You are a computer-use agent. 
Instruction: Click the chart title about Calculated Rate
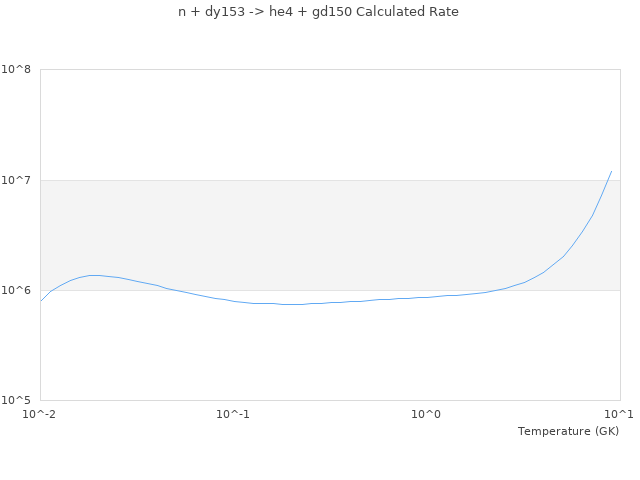pos(318,12)
